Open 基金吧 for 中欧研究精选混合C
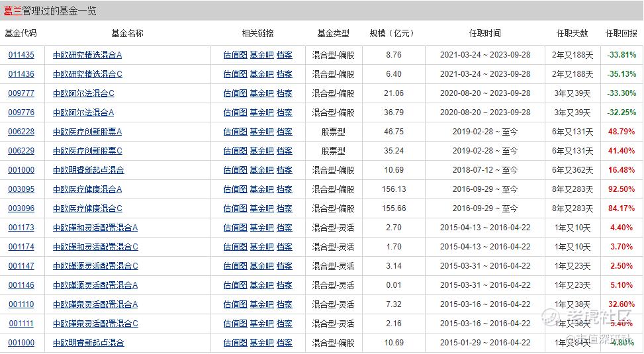This screenshot has height=354, width=644. click(261, 74)
